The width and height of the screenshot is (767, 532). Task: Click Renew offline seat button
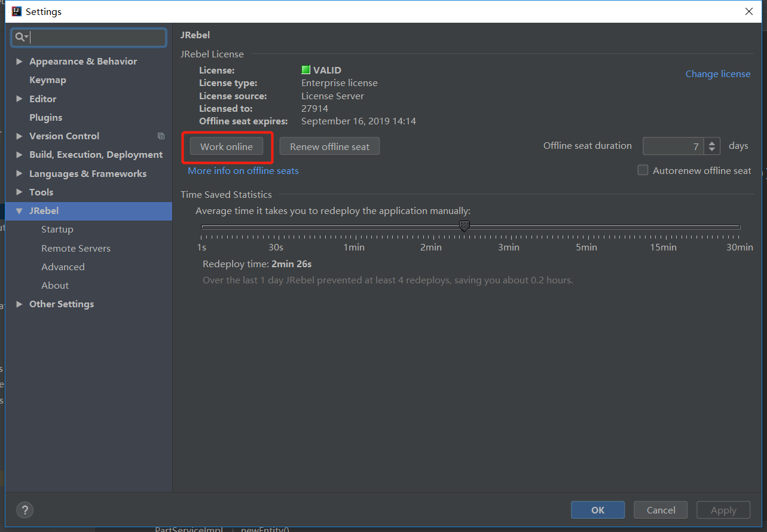tap(329, 146)
